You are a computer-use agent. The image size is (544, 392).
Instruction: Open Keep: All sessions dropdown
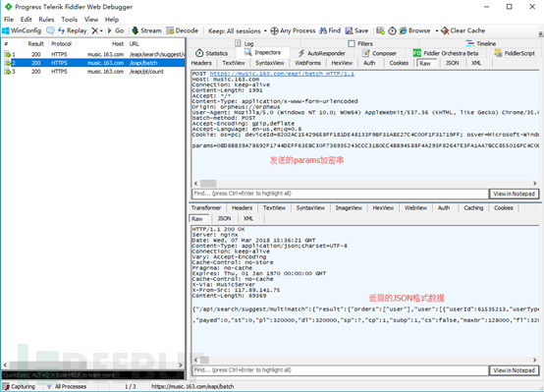pos(238,30)
